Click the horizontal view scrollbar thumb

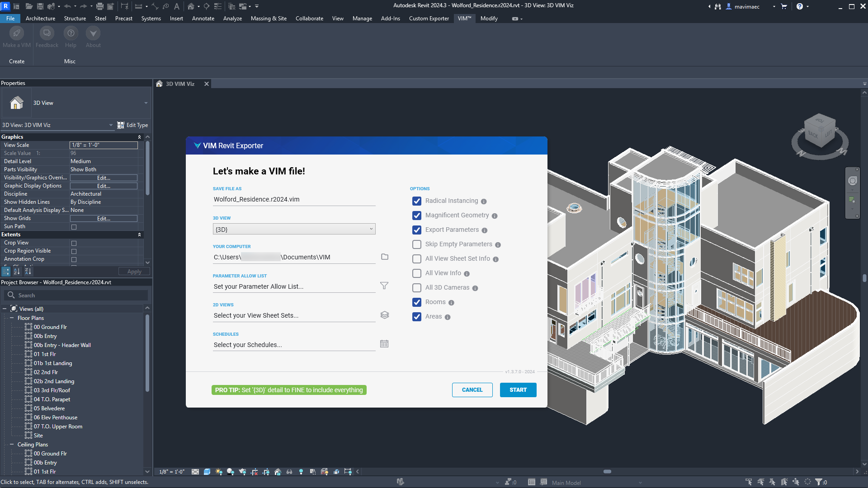click(607, 472)
